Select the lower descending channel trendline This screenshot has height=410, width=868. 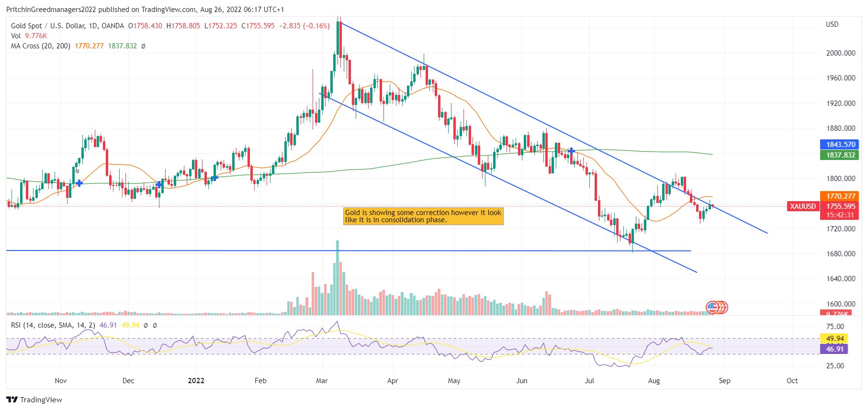(x=507, y=182)
